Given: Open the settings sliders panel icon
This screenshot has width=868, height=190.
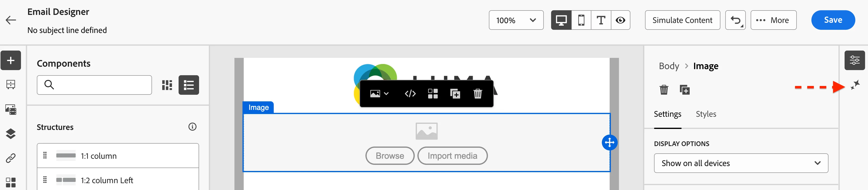Looking at the screenshot, I should [x=855, y=60].
